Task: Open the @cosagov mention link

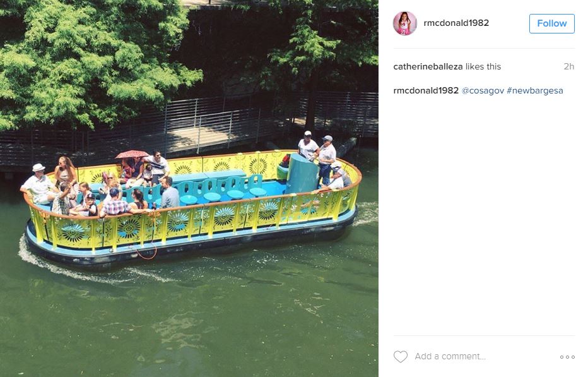Action: click(483, 90)
